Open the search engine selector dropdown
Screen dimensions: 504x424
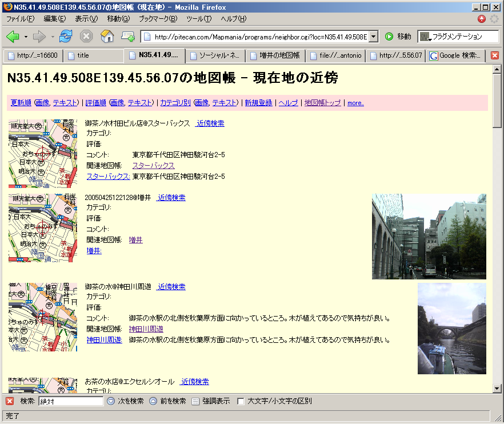(426, 37)
